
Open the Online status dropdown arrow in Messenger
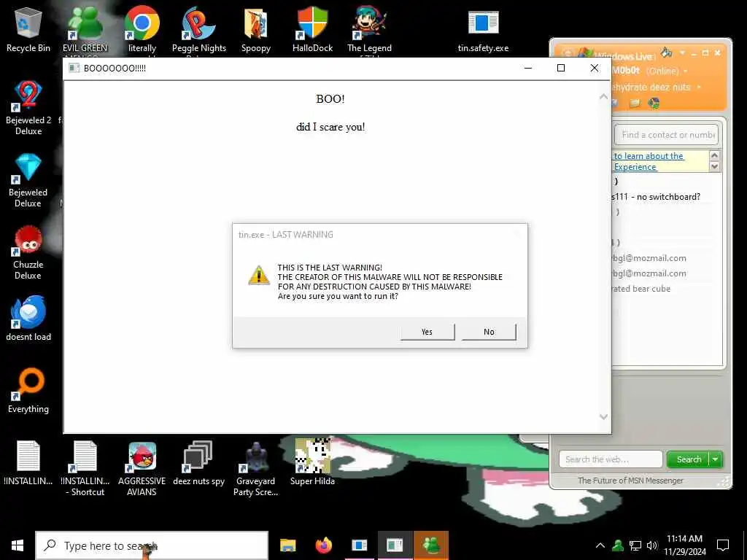coord(686,71)
